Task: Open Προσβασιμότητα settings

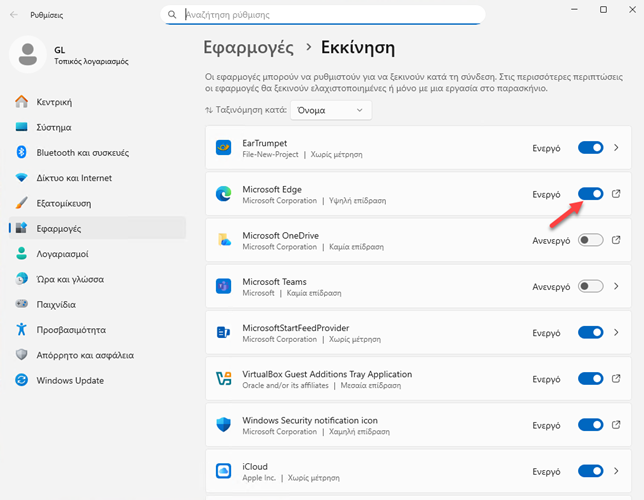Action: point(97,330)
